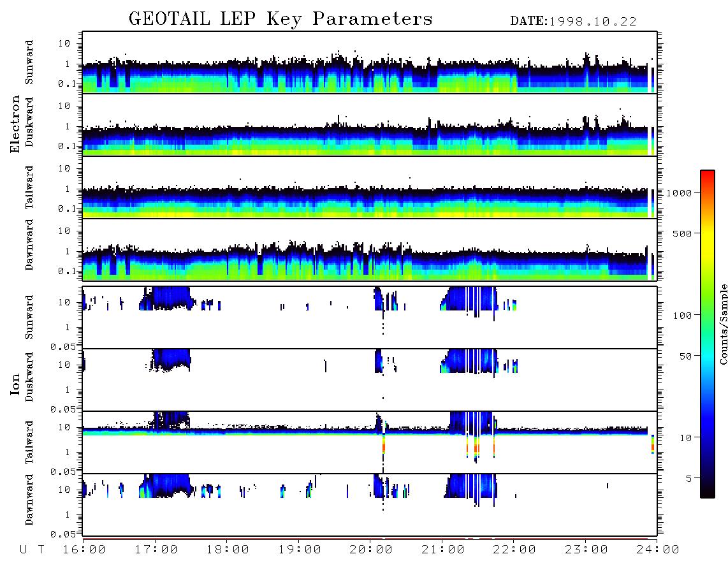Click the time axis label 23:00
The height and width of the screenshot is (561, 728).
point(586,550)
